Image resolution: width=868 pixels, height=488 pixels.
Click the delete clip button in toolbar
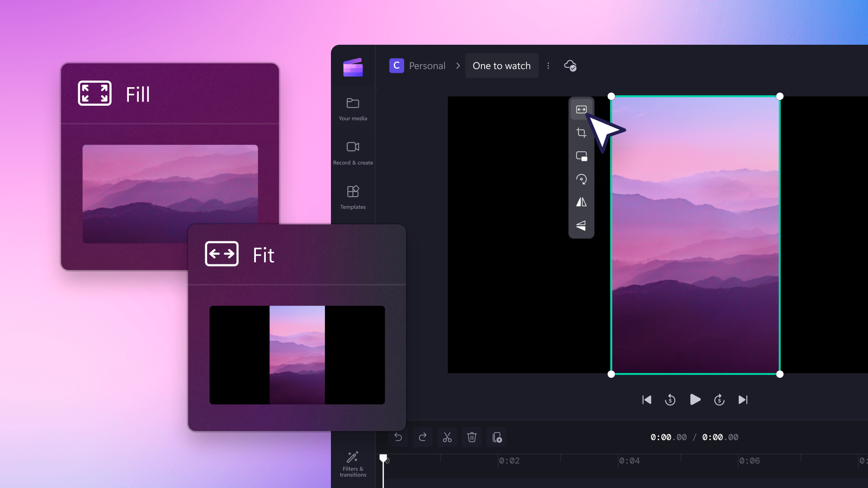(x=472, y=437)
